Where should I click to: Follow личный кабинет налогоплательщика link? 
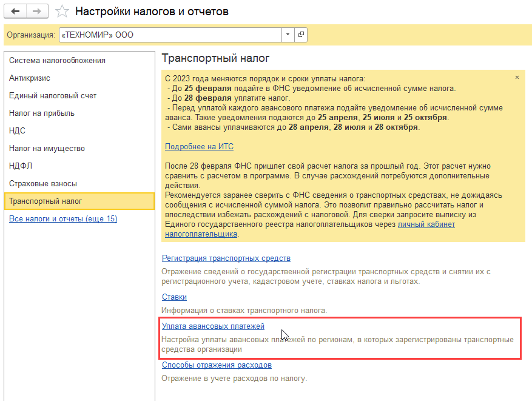pos(426,224)
